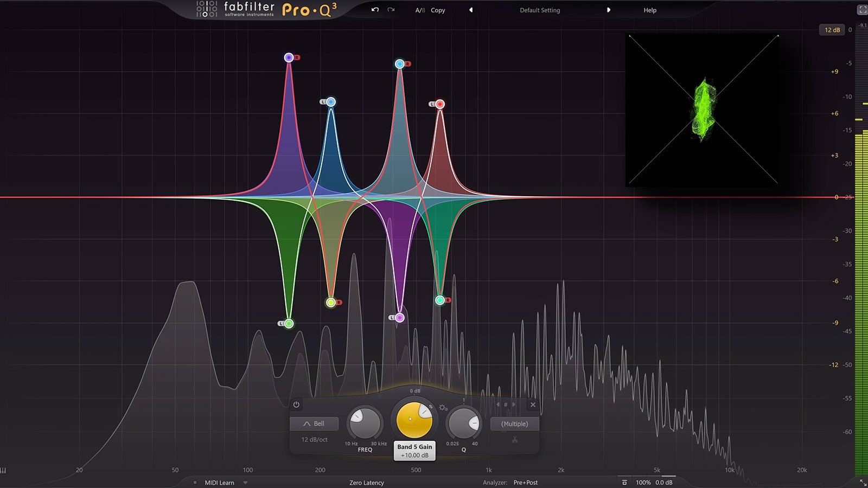Image resolution: width=868 pixels, height=488 pixels.
Task: Switch presets using the Default Setting menu
Action: point(539,10)
